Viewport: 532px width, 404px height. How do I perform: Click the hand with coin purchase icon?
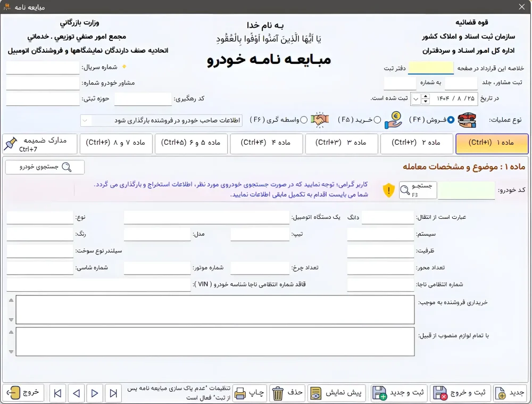click(x=393, y=120)
